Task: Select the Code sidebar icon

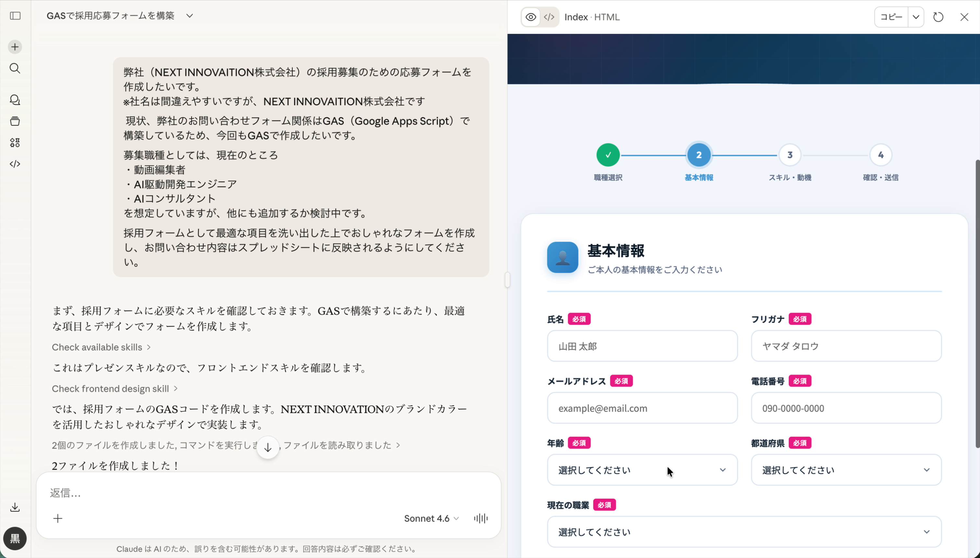Action: (x=15, y=164)
